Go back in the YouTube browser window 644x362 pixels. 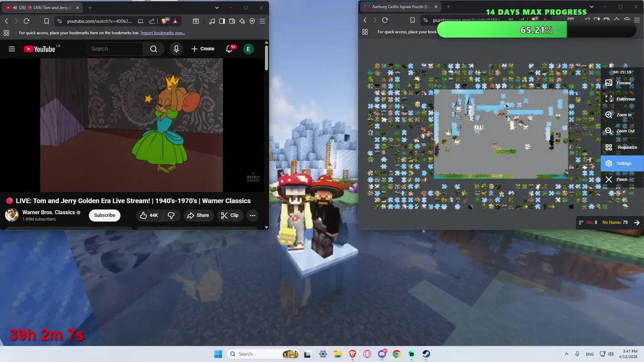coord(6,21)
